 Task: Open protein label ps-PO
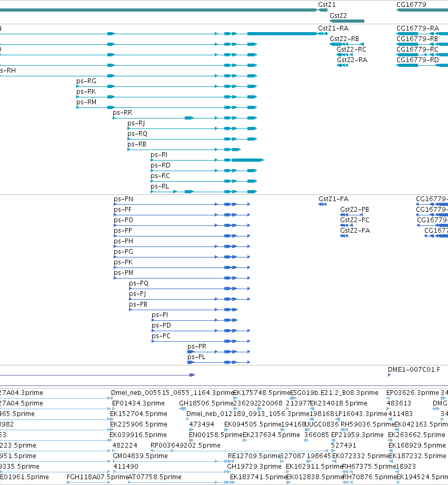point(123,220)
